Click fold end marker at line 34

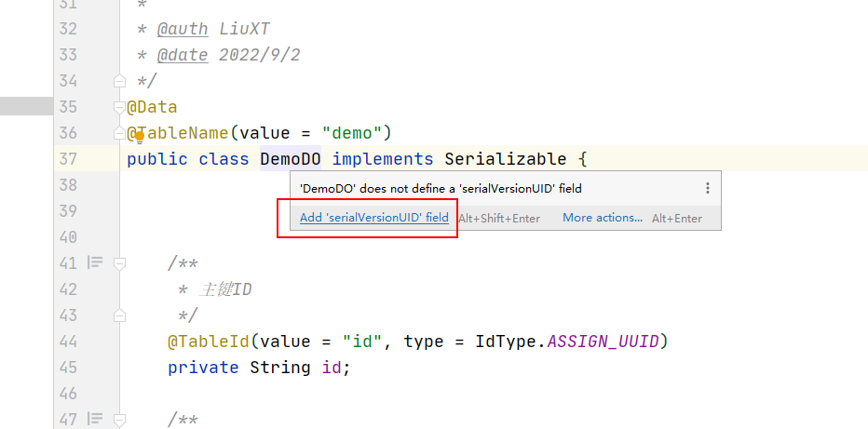click(119, 81)
